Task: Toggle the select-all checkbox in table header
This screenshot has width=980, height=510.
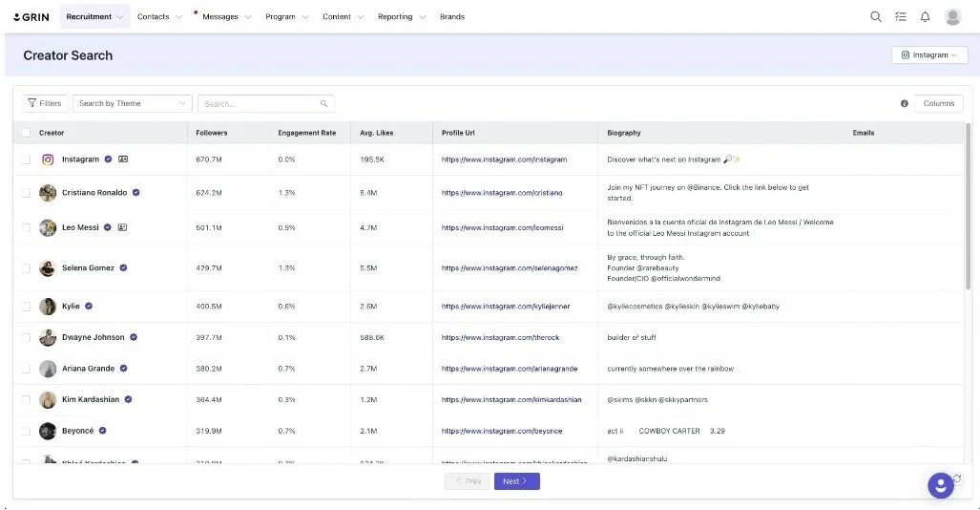Action: (x=26, y=133)
